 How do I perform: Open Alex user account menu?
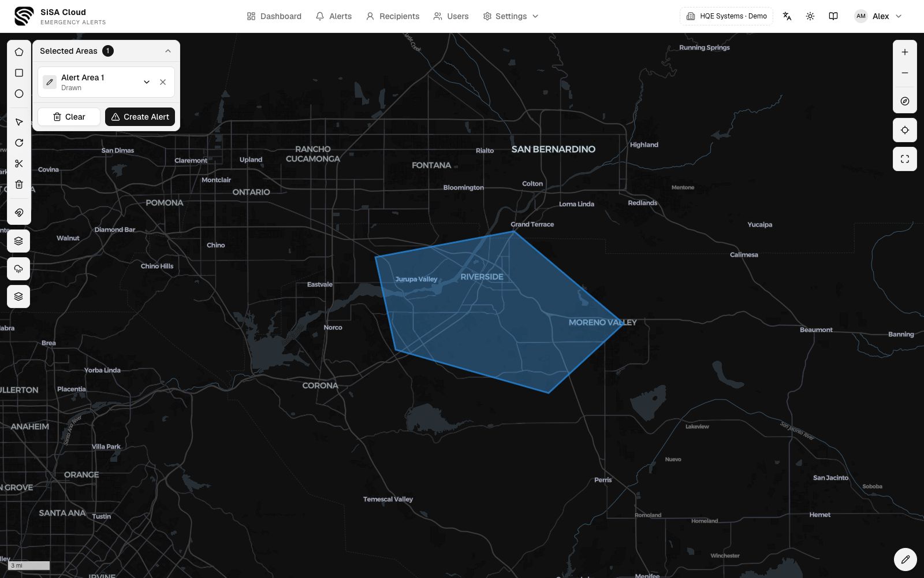tap(878, 16)
